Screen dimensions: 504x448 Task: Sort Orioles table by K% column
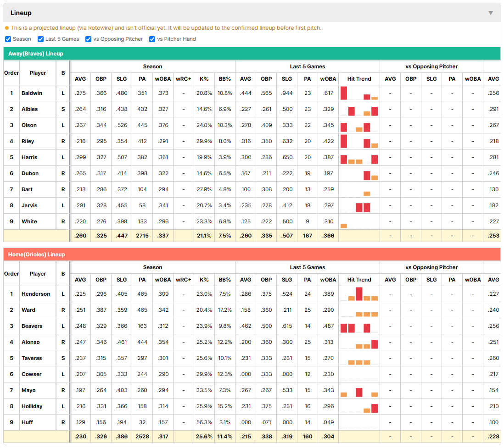(x=204, y=280)
